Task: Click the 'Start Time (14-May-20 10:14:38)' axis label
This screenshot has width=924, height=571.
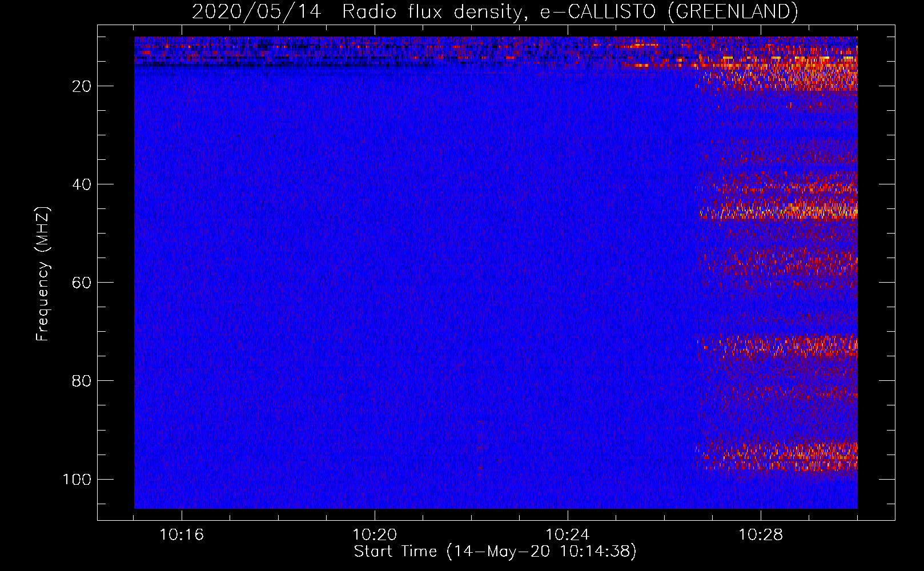Action: (x=495, y=551)
